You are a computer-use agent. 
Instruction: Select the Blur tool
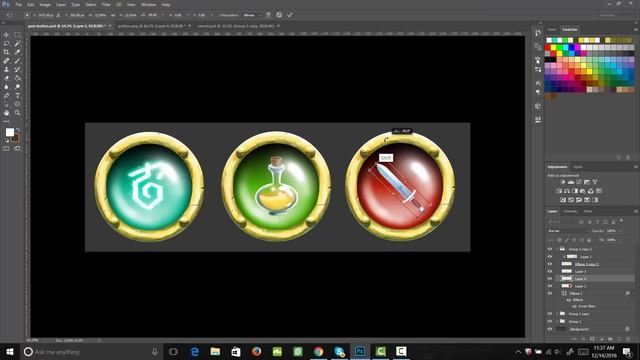(x=7, y=87)
